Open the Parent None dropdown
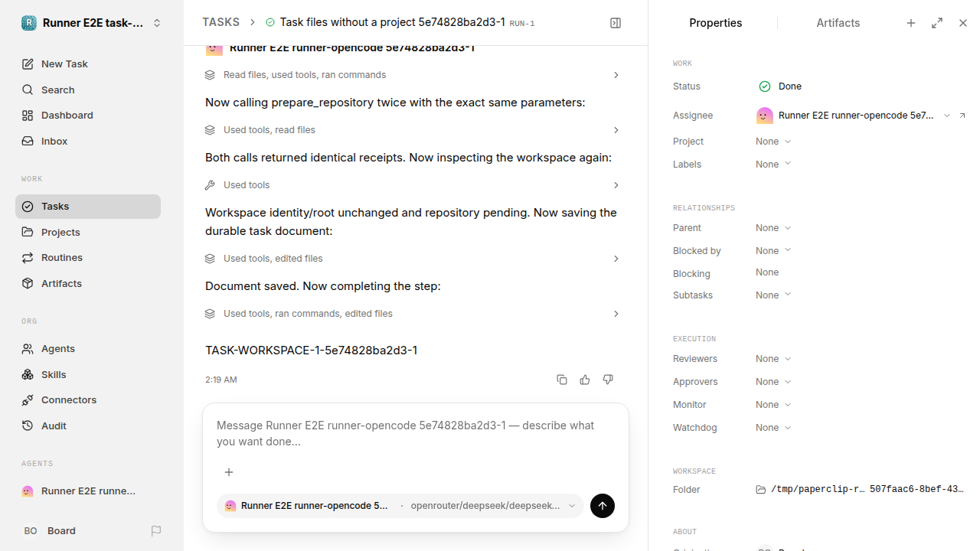 773,228
